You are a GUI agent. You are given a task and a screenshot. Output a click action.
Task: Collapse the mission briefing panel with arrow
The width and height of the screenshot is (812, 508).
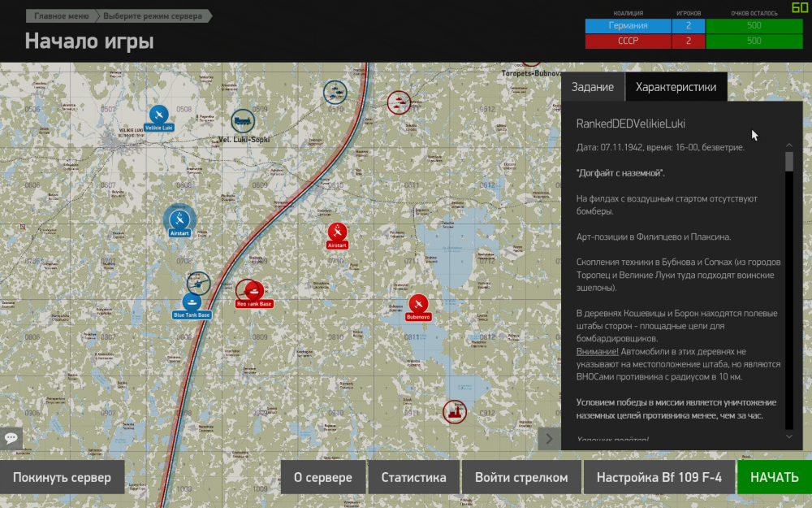[549, 439]
